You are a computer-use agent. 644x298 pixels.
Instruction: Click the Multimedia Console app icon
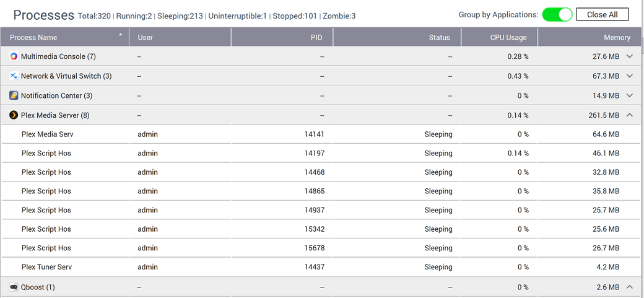tap(14, 56)
